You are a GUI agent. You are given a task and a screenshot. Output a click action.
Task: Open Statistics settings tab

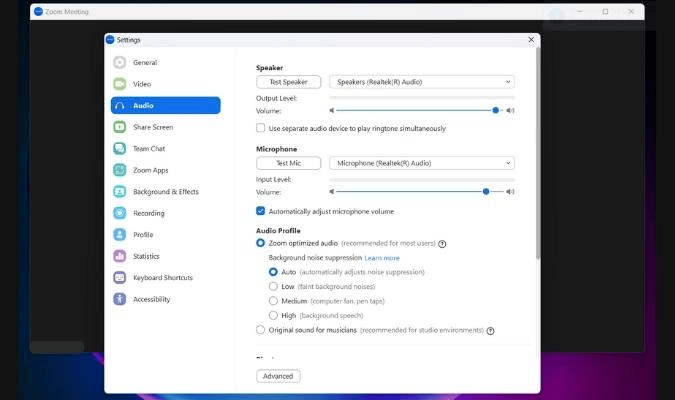(x=166, y=256)
